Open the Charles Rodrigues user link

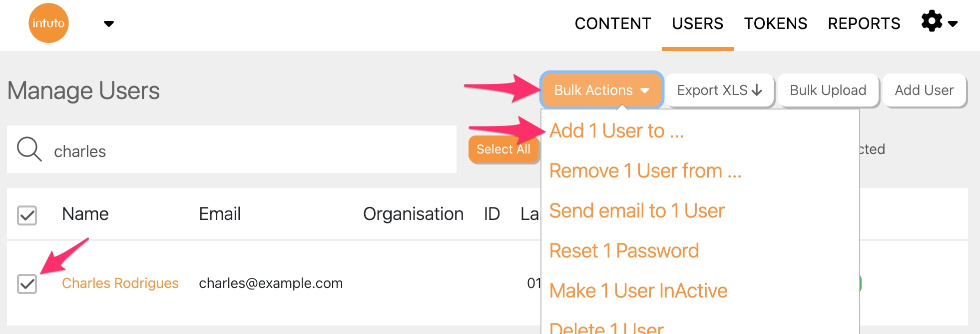(x=120, y=283)
